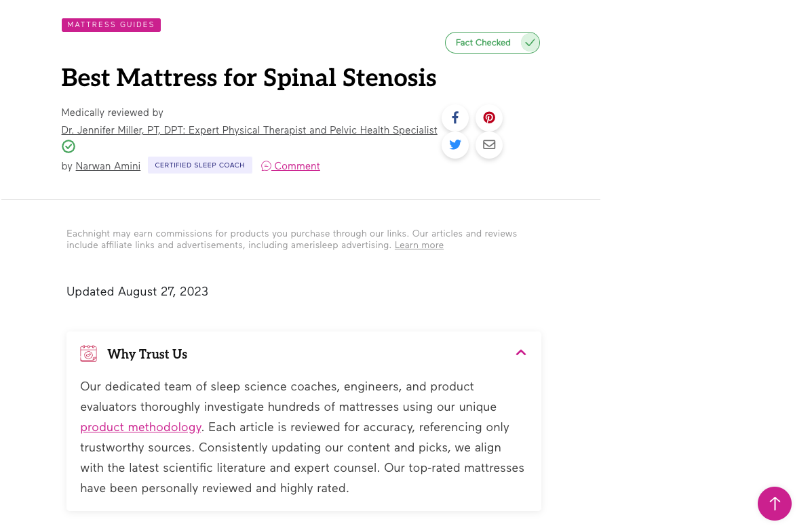812x526 pixels.
Task: Jump to the Comment section
Action: (x=290, y=166)
